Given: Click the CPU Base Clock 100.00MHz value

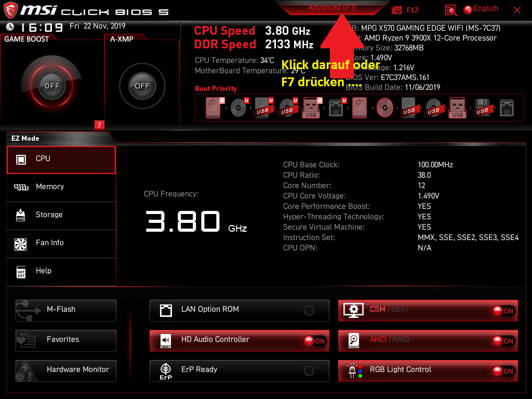Looking at the screenshot, I should click(x=435, y=165).
